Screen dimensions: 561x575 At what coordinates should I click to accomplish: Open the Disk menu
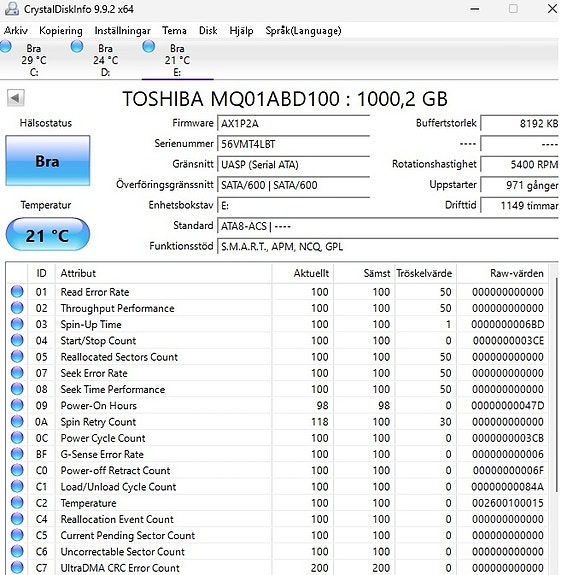click(x=208, y=31)
